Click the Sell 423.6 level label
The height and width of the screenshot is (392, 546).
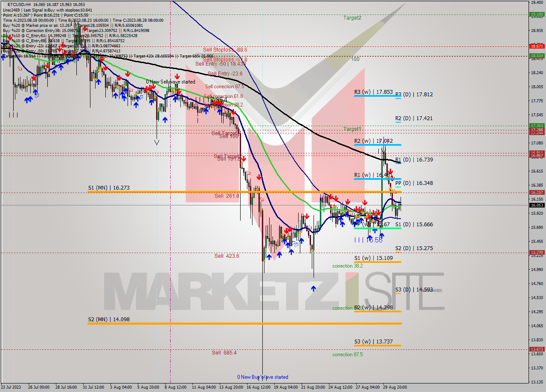pyautogui.click(x=227, y=256)
